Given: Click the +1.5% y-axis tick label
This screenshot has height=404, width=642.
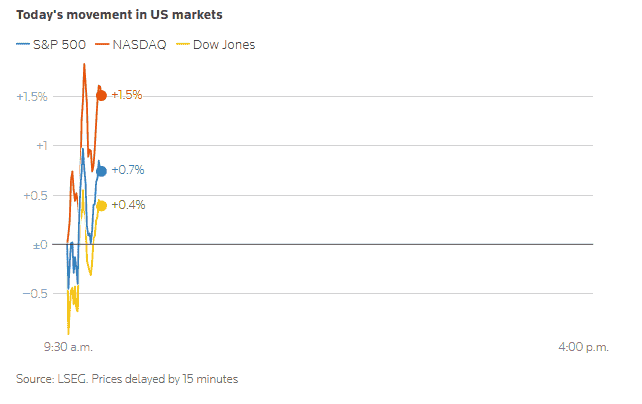Looking at the screenshot, I should tap(31, 96).
